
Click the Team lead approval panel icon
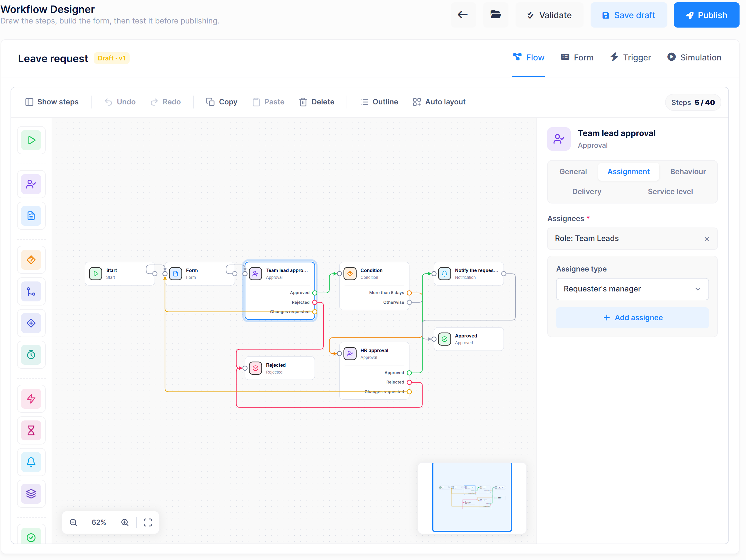pos(559,139)
